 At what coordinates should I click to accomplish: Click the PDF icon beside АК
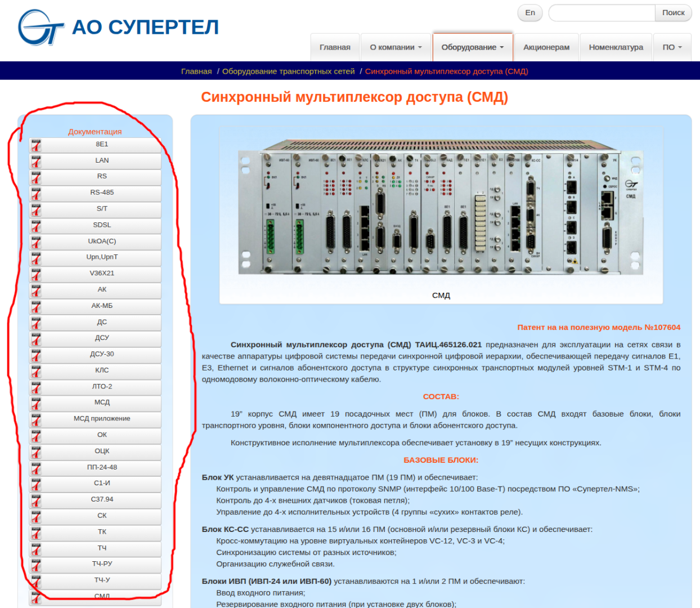click(36, 290)
